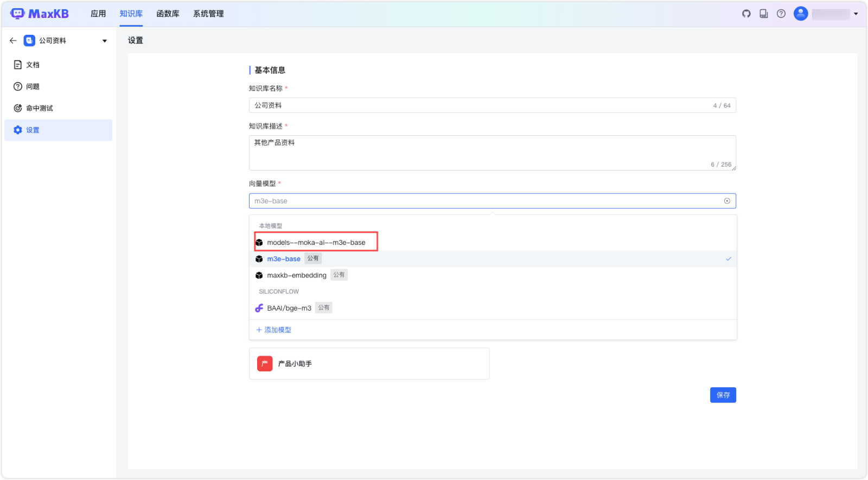
Task: Click the help question mark icon
Action: click(781, 14)
